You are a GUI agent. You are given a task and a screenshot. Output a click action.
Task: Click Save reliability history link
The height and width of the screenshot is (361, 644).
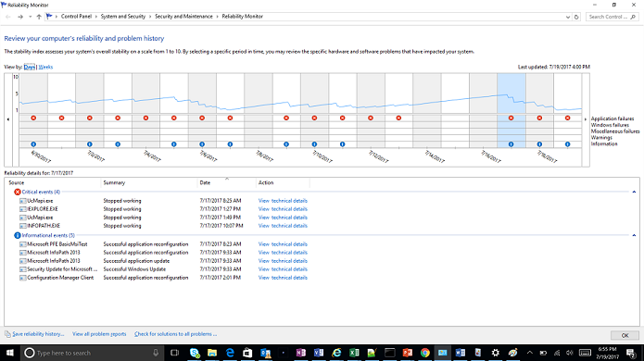(38, 334)
